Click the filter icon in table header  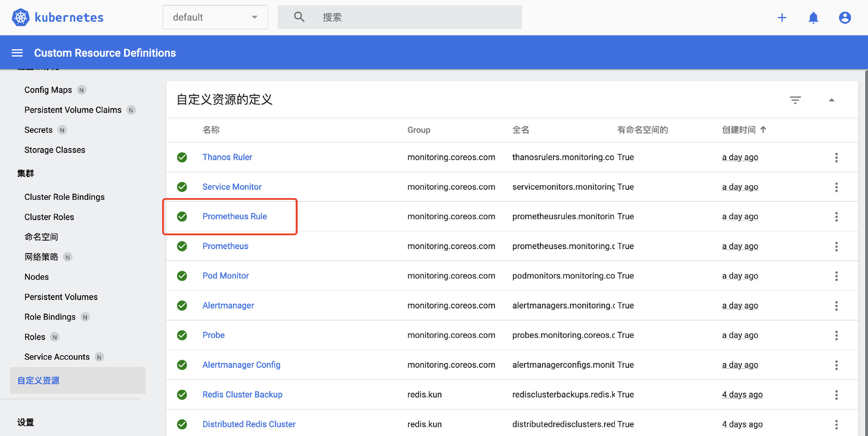coord(795,100)
